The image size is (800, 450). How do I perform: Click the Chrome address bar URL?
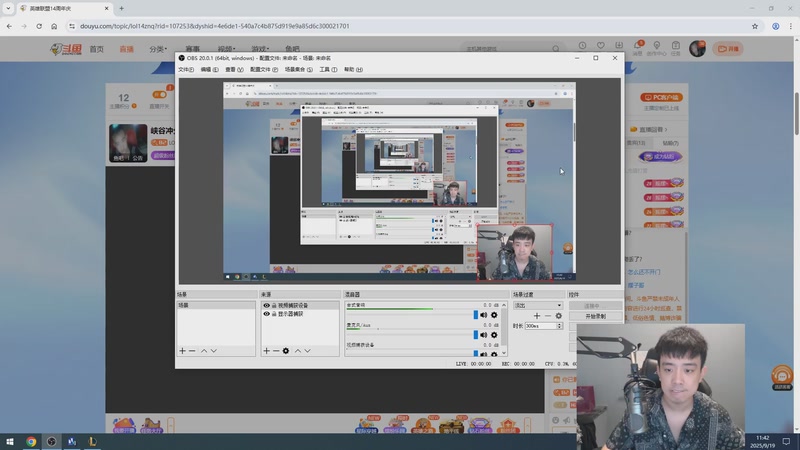coord(214,26)
